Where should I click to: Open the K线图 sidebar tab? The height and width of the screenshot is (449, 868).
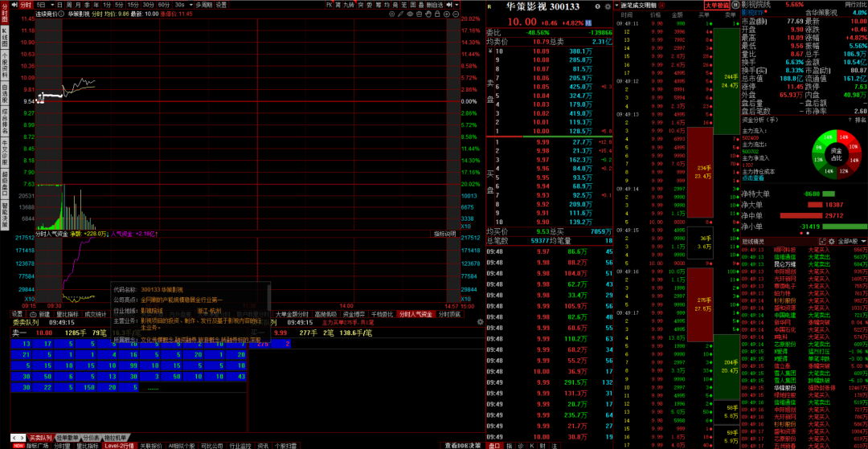[5, 37]
